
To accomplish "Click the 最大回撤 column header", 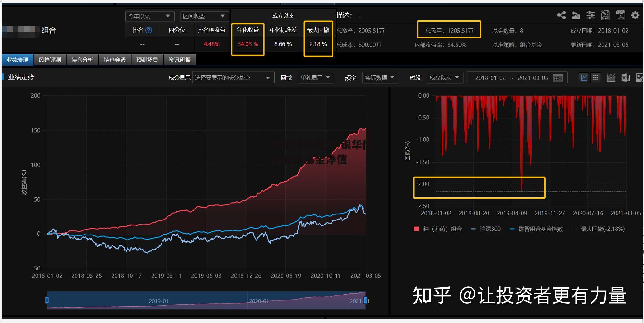I will [x=318, y=30].
